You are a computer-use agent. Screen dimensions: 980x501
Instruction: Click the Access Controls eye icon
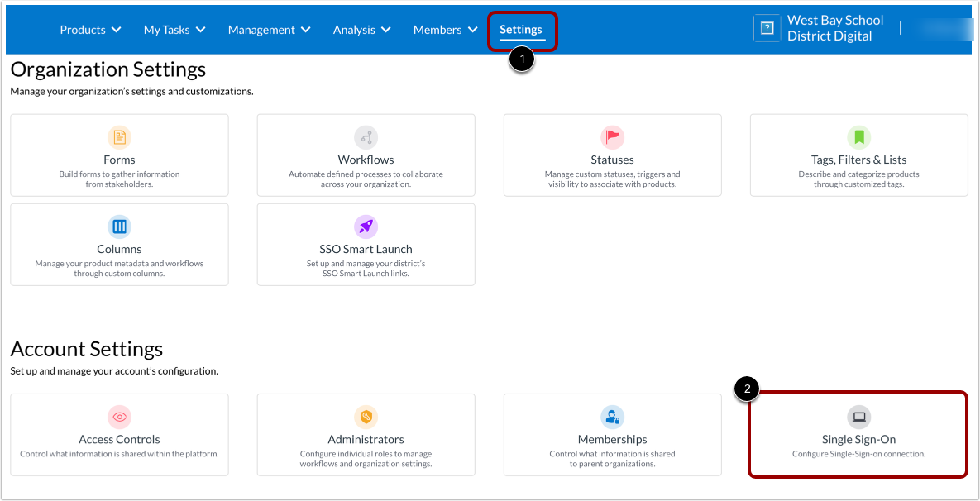click(x=119, y=417)
